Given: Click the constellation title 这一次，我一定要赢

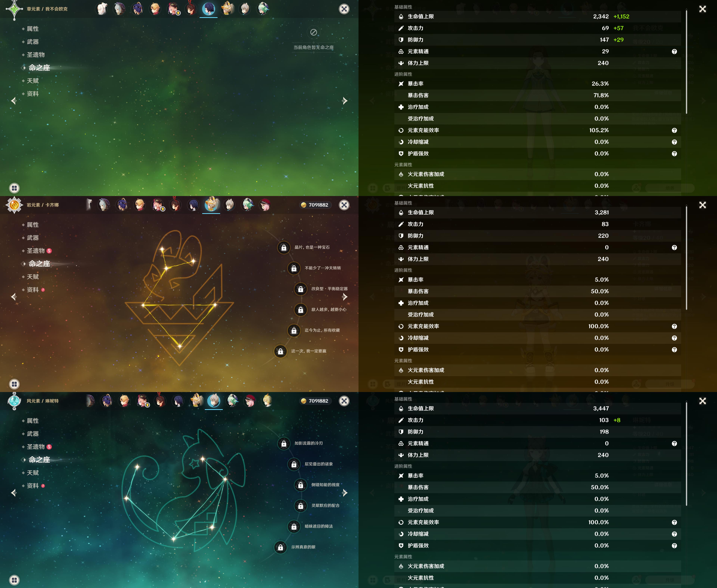Looking at the screenshot, I should (309, 351).
